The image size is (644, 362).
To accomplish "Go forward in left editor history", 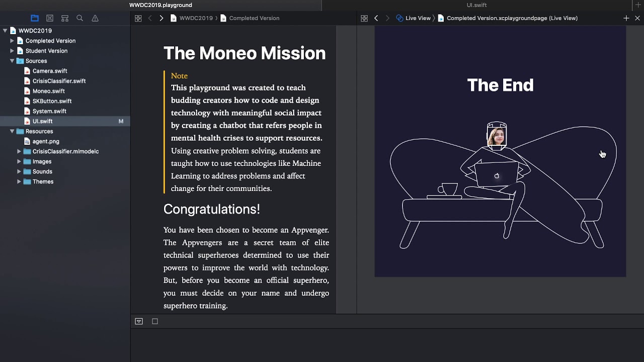I will click(x=161, y=18).
